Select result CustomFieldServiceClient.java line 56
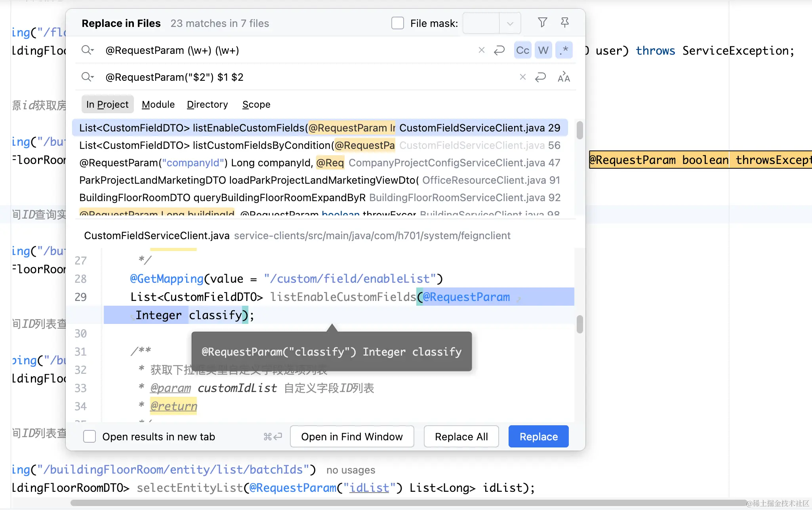This screenshot has width=812, height=510. [320, 145]
